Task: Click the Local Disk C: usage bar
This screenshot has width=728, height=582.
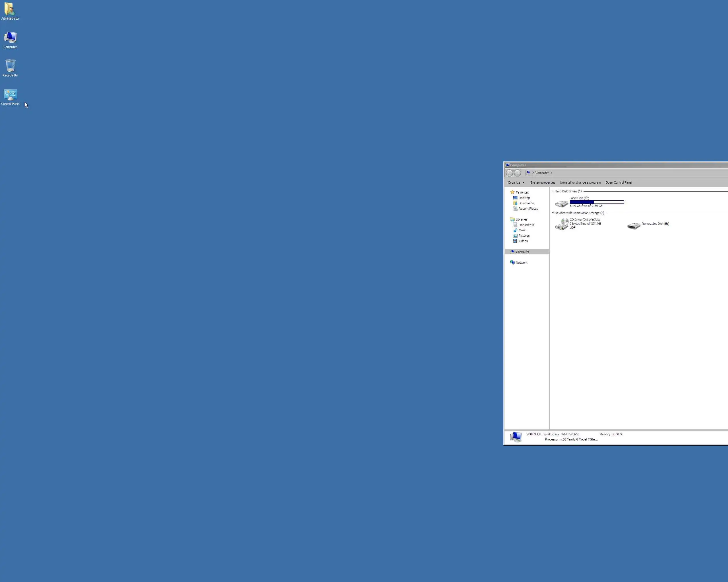Action: (x=596, y=202)
